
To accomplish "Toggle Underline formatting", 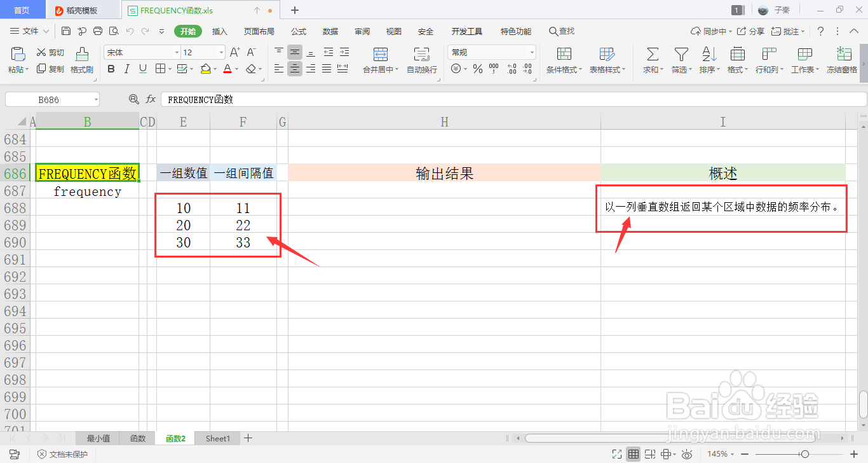I will 143,69.
